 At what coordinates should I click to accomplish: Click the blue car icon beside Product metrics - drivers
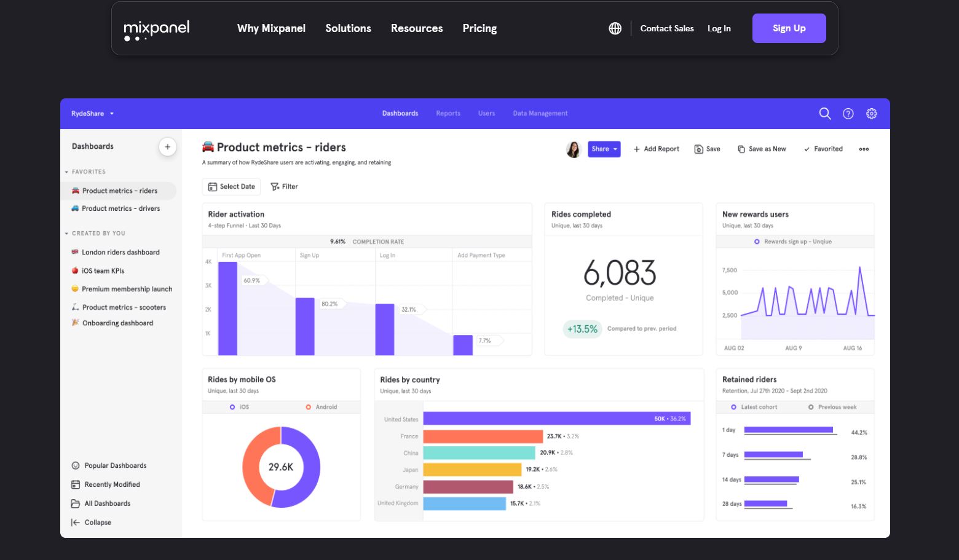(x=75, y=208)
